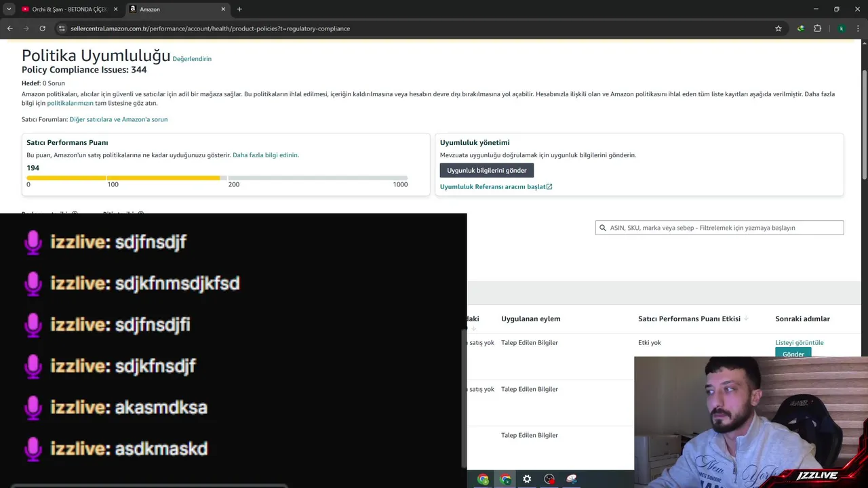This screenshot has height=488, width=868.
Task: Close the Amazon tab
Action: coord(223,9)
